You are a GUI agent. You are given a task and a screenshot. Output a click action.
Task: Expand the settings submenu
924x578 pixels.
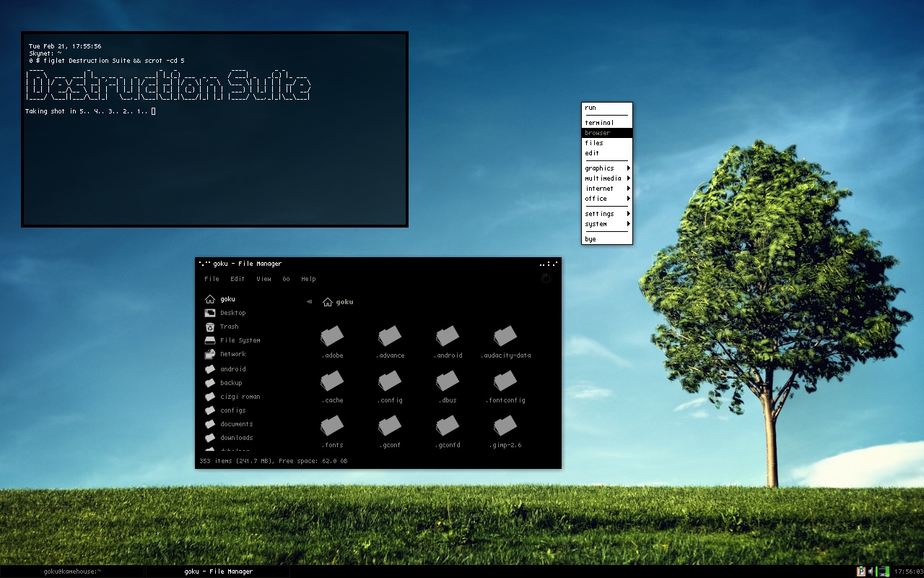[607, 214]
